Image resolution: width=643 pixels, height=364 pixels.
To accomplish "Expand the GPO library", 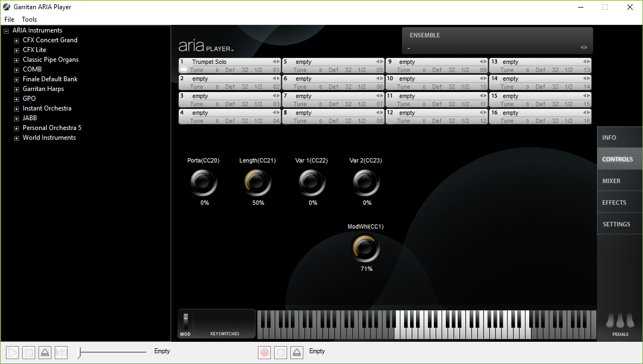I will coord(16,99).
